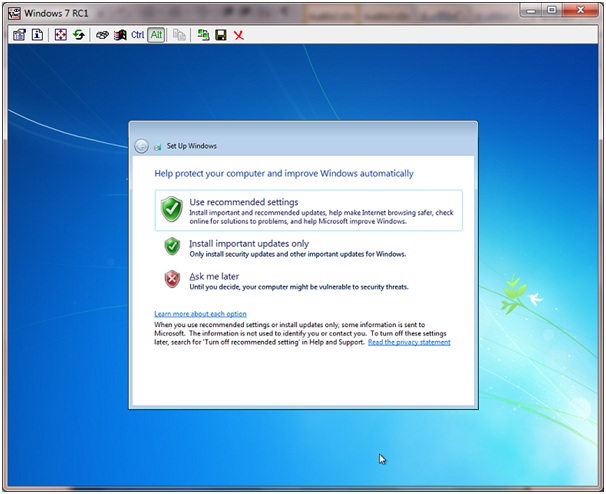
Task: Open Read the privacy statement link
Action: coord(409,342)
